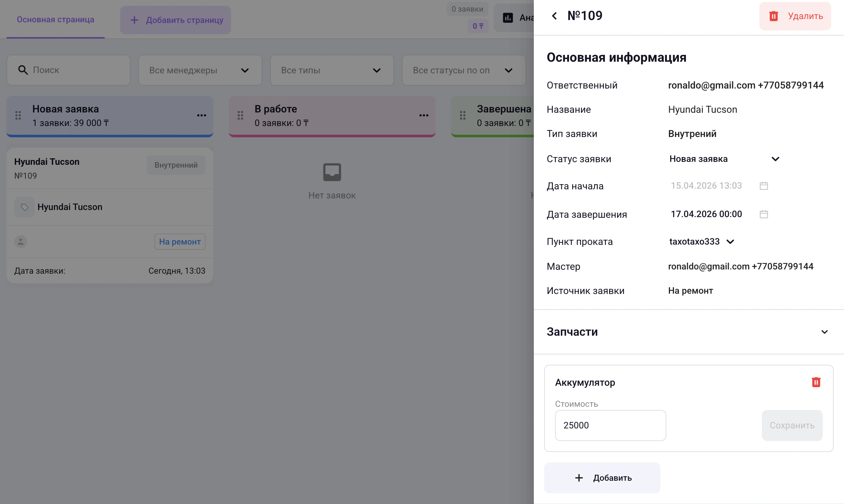Open Статус заявки dropdown
Image resolution: width=844 pixels, height=504 pixels.
pyautogui.click(x=724, y=159)
